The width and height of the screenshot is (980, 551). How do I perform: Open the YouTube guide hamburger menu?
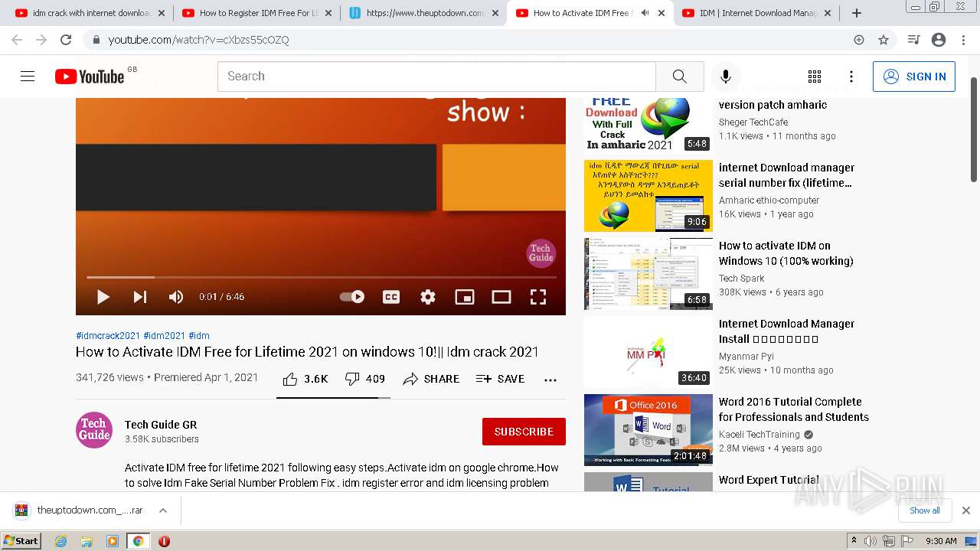pyautogui.click(x=28, y=77)
